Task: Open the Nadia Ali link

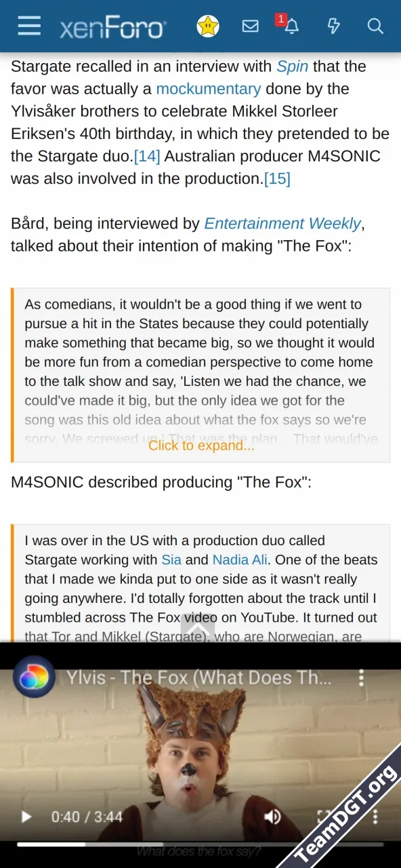Action: tap(240, 560)
